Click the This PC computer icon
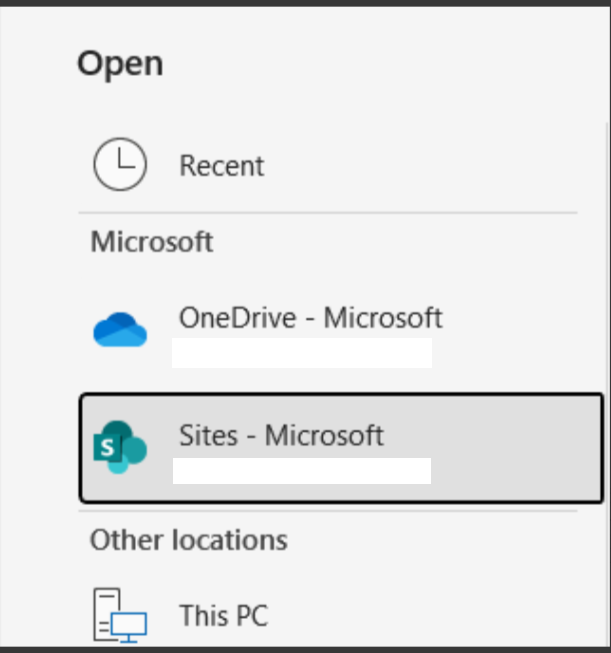The image size is (611, 653). tap(120, 616)
